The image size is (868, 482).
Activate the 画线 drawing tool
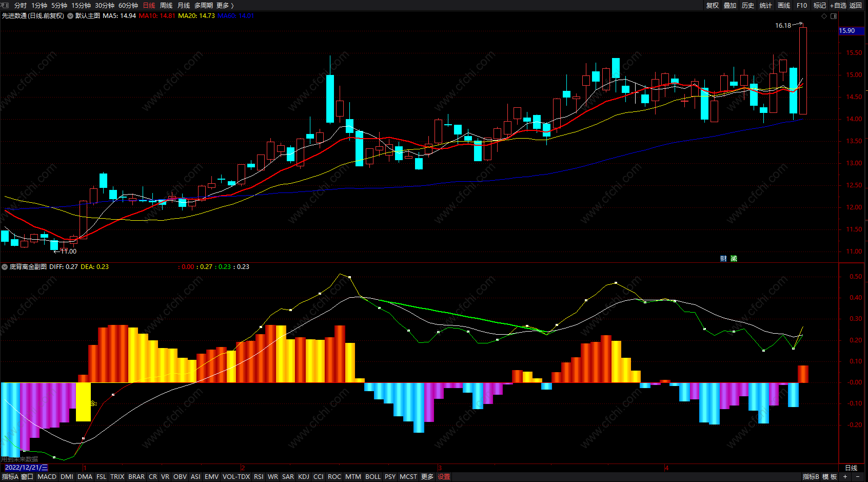pos(784,5)
